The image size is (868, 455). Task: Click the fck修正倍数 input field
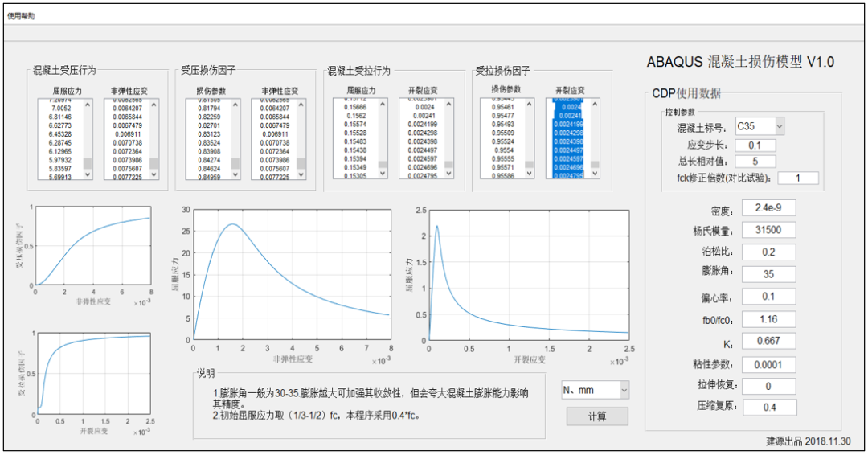[796, 178]
